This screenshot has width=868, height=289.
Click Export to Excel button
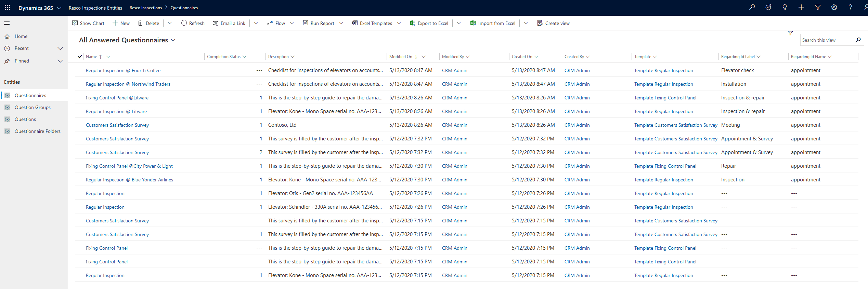point(429,23)
